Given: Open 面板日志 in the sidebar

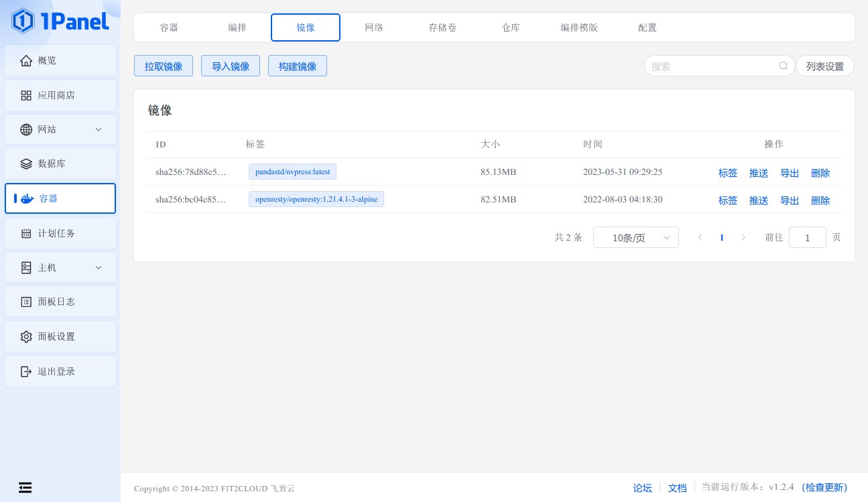Looking at the screenshot, I should coord(60,302).
